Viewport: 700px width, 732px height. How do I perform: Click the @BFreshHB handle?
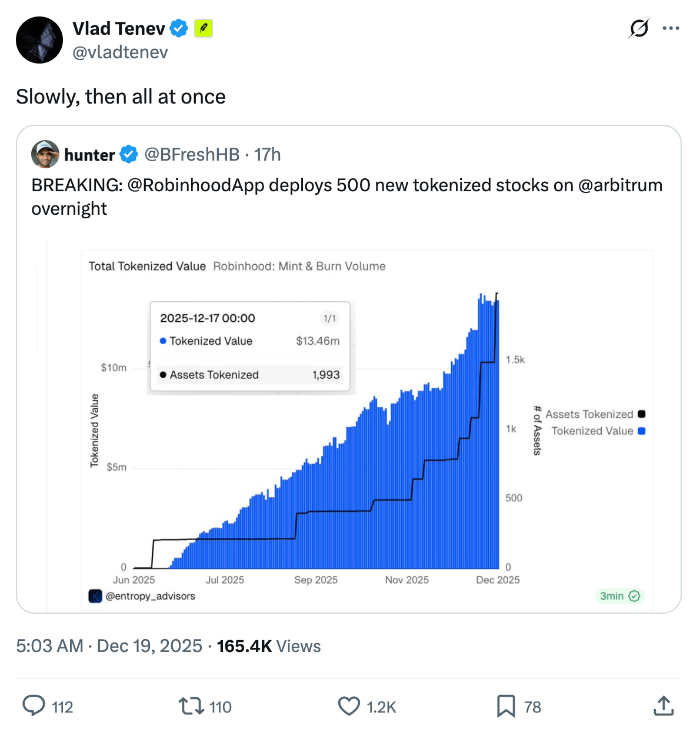coord(192,155)
